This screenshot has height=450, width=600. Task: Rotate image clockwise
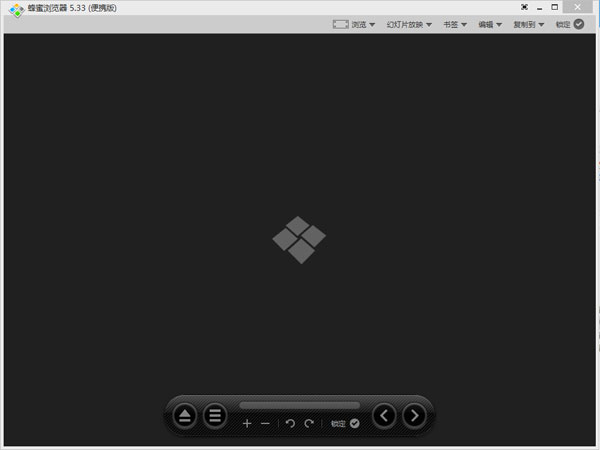309,423
